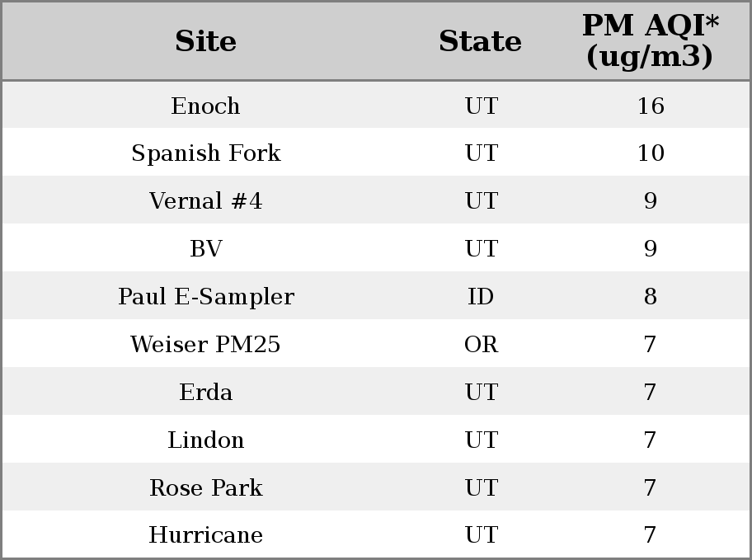Image resolution: width=752 pixels, height=560 pixels.
Task: Select the Hurricane site cell
Action: (206, 535)
